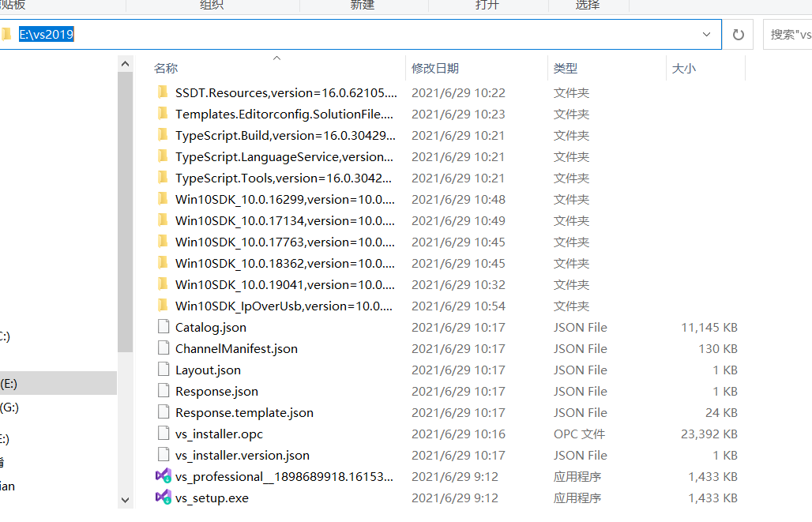This screenshot has height=522, width=812.
Task: Click the file icon of Catalog.json
Action: [x=164, y=326]
